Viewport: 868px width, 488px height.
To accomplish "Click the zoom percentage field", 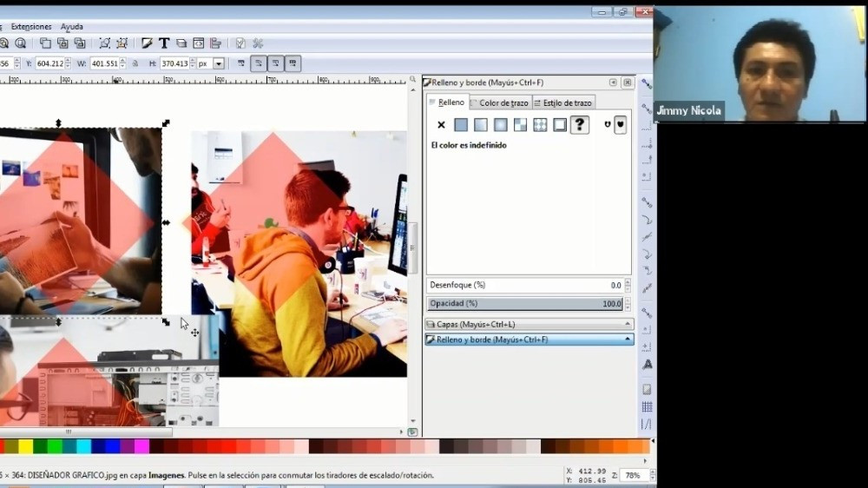I will (x=632, y=475).
